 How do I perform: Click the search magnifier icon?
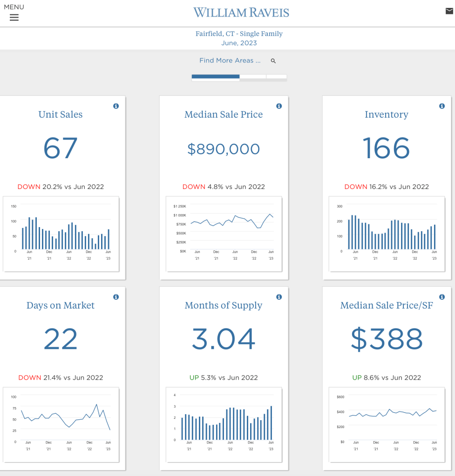click(273, 61)
